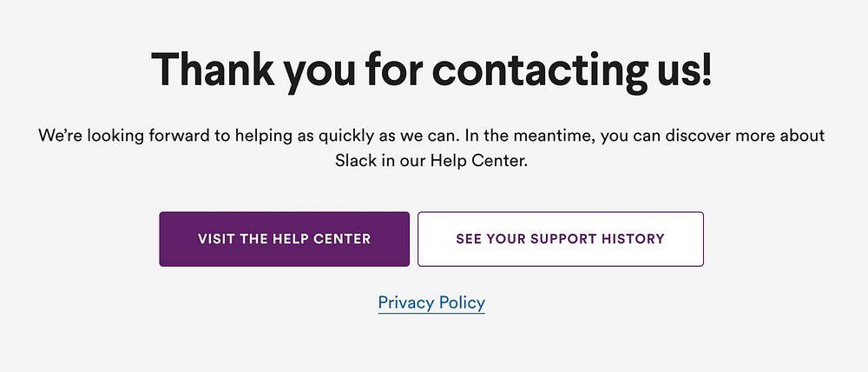Click "Help Center" text in the paragraph
The image size is (868, 372).
pos(479,162)
